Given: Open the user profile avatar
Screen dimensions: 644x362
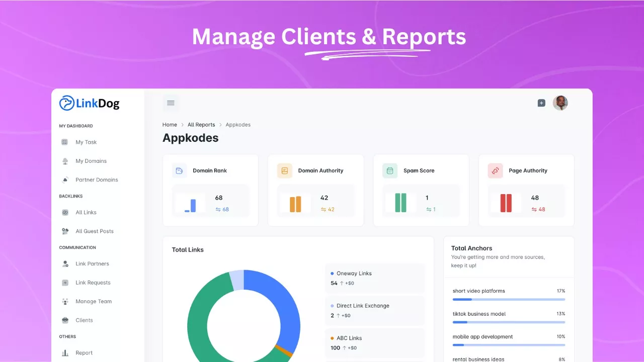Looking at the screenshot, I should tap(560, 103).
